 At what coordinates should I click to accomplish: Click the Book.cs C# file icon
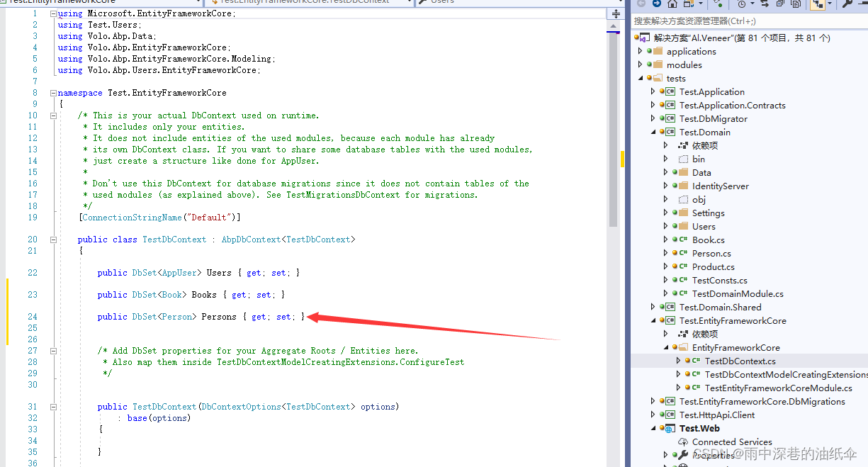pyautogui.click(x=683, y=240)
